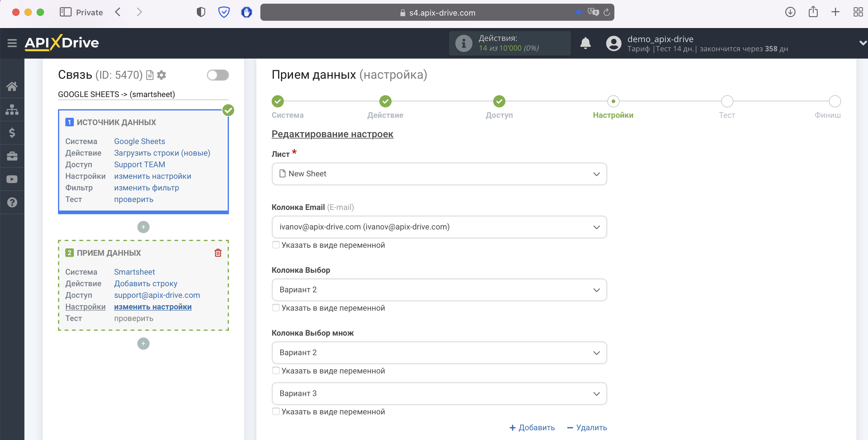Click the notifications bell icon
This screenshot has width=868, height=440.
585,43
